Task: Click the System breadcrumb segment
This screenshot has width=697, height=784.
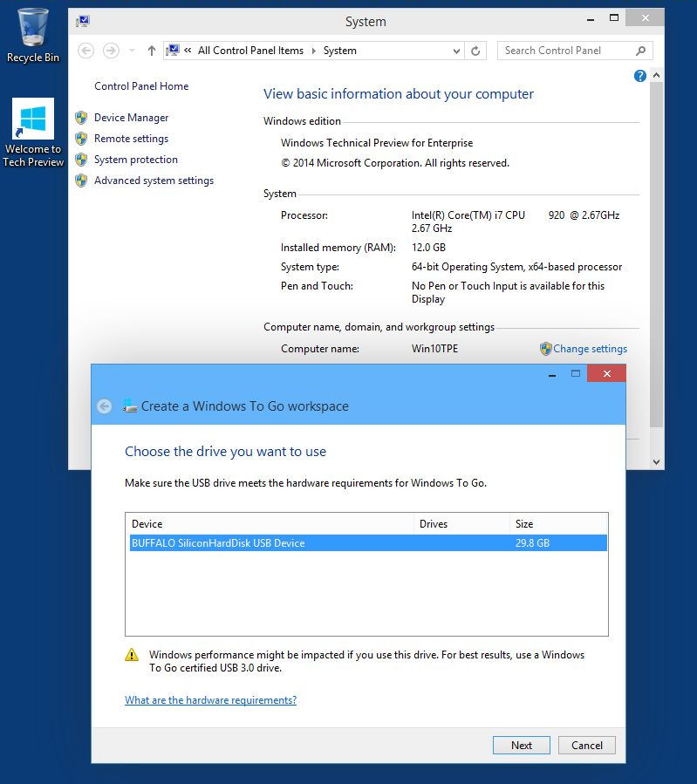Action: pos(340,51)
